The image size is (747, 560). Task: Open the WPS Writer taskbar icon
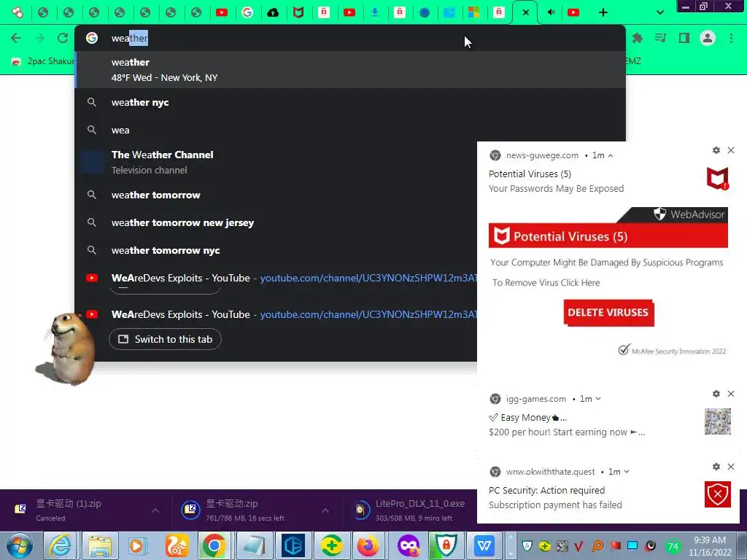(484, 545)
